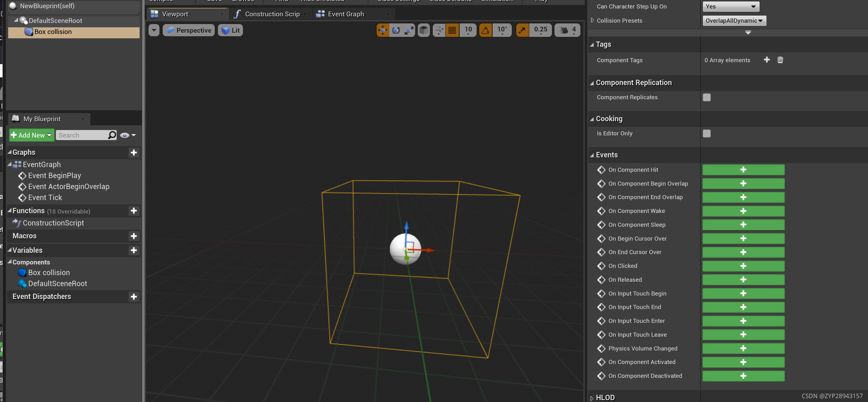Screen dimensions: 868x402
Task: Toggle grid snapping icon
Action: tap(452, 30)
